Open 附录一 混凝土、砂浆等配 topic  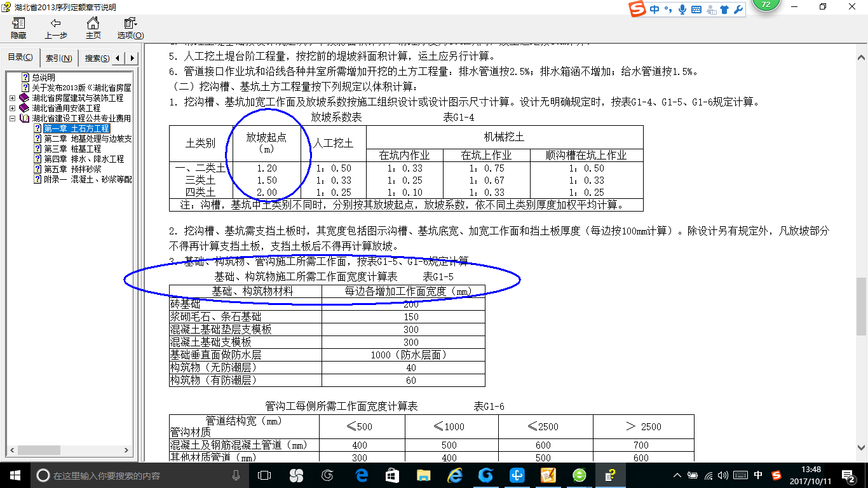pos(87,179)
